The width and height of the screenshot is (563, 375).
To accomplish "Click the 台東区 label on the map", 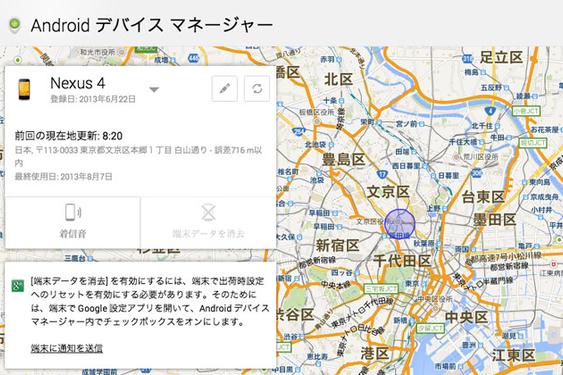I will [x=483, y=197].
